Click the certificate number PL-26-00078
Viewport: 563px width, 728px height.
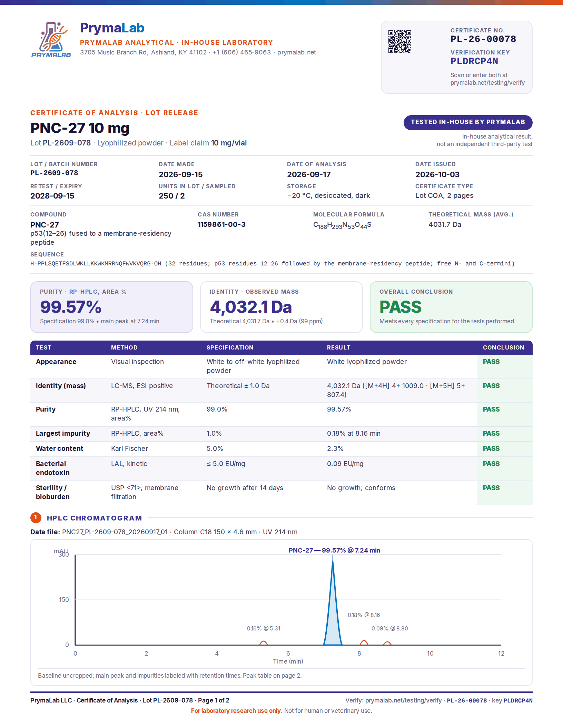point(483,39)
